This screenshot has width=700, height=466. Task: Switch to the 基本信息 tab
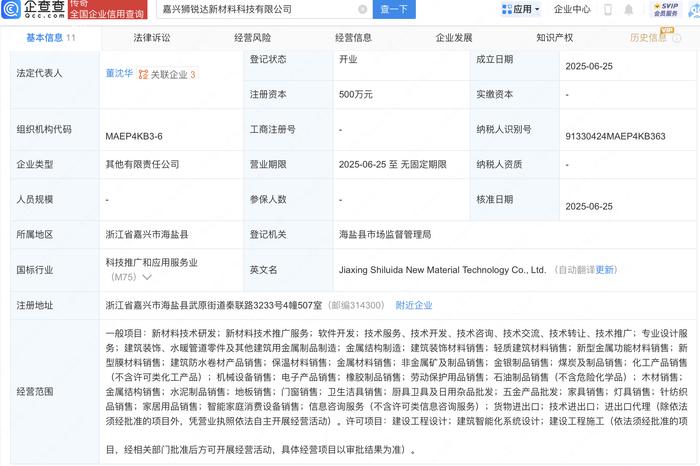click(50, 38)
